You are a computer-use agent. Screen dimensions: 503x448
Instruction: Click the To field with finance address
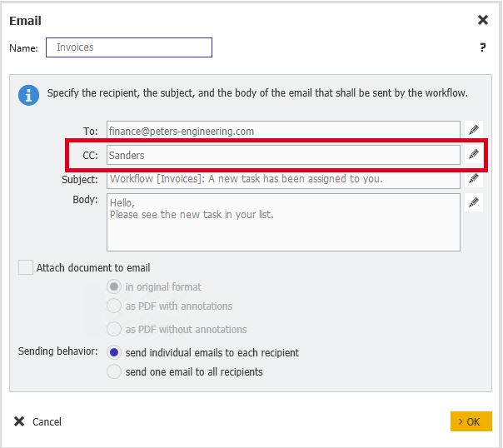tap(283, 131)
